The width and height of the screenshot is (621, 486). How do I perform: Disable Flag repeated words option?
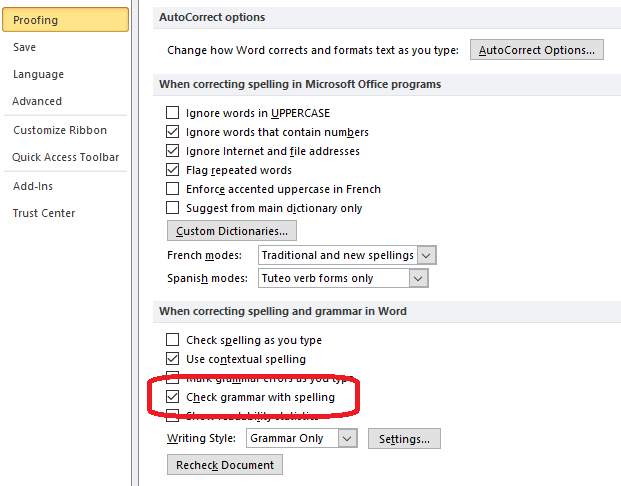(173, 170)
